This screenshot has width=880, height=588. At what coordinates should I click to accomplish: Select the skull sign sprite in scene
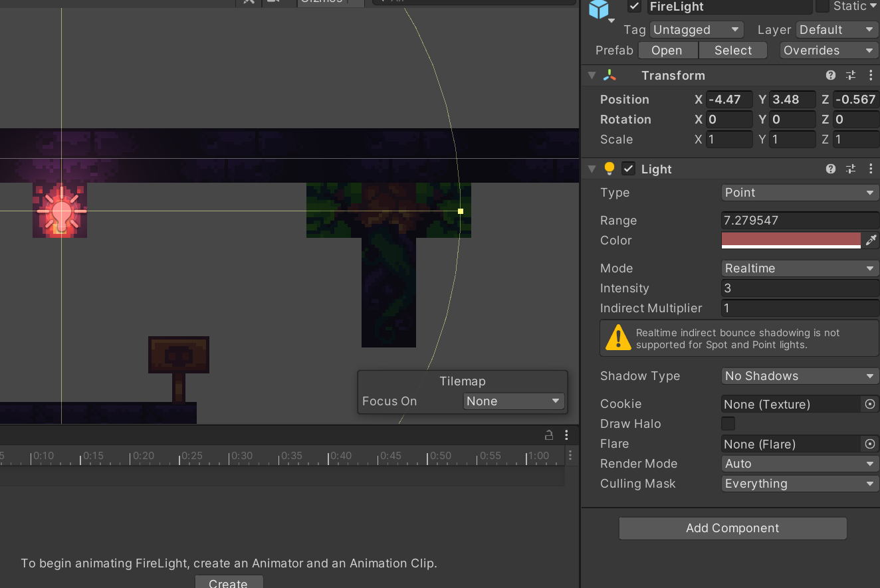(179, 369)
